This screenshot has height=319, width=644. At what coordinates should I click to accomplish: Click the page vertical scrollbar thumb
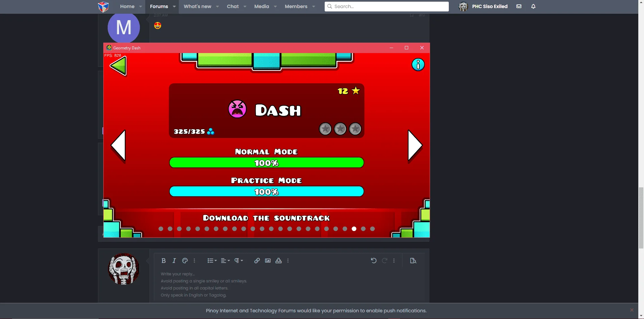click(641, 218)
